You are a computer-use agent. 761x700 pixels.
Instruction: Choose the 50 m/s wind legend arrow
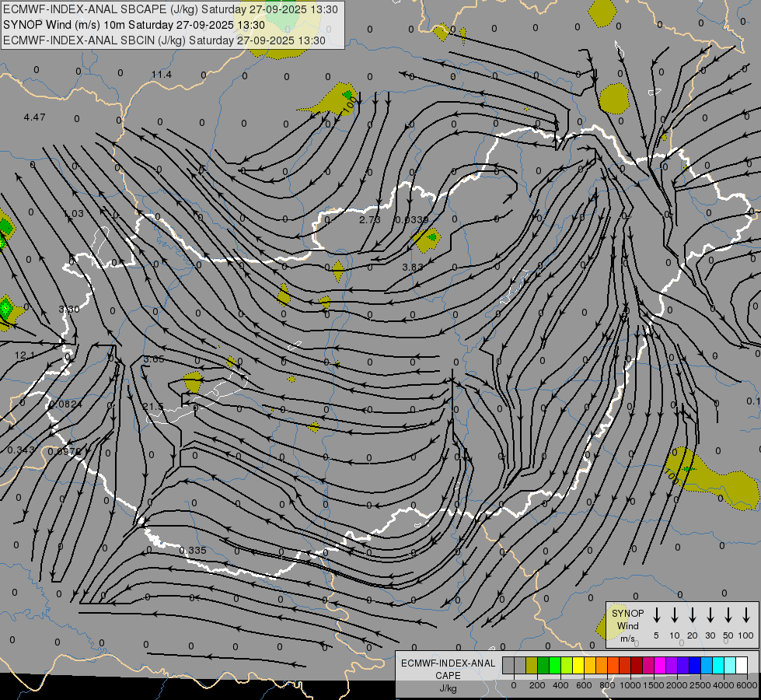[728, 614]
